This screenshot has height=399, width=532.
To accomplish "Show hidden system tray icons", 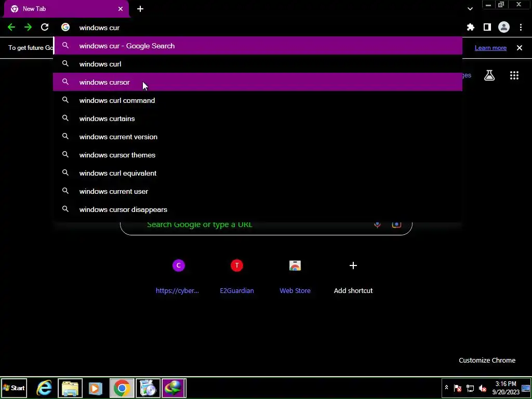I will pyautogui.click(x=446, y=388).
